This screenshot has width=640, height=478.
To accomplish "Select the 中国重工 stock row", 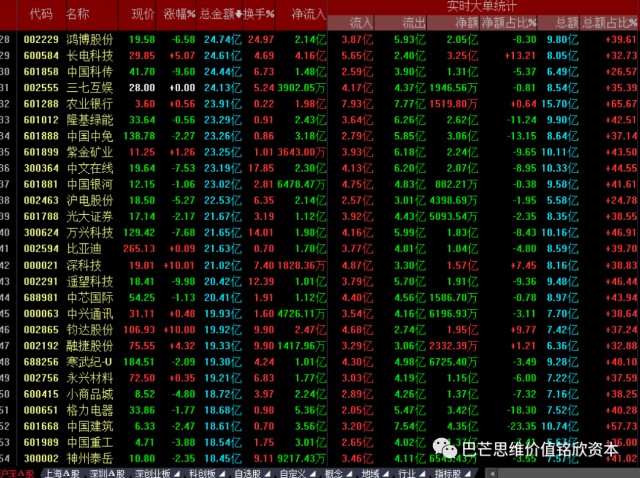I will 320,442.
